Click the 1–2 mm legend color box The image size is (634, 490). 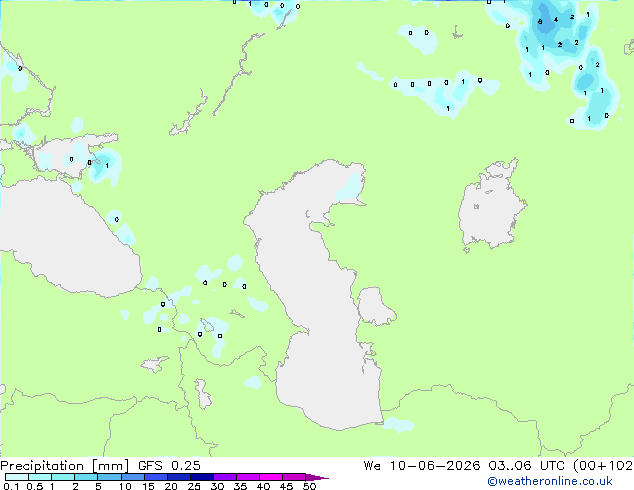(x=63, y=477)
